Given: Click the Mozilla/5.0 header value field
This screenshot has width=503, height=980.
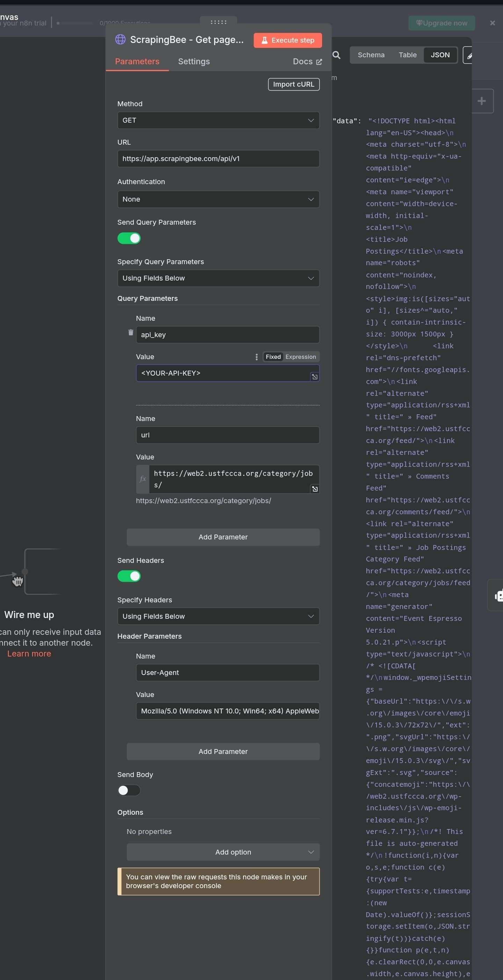Looking at the screenshot, I should tap(227, 711).
